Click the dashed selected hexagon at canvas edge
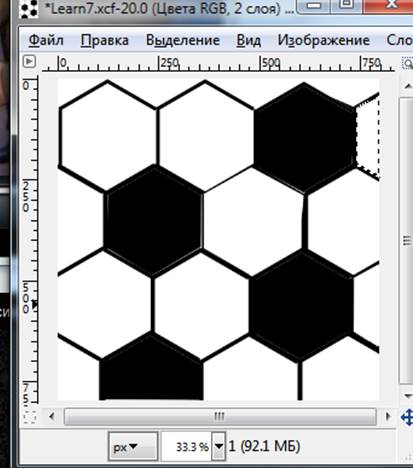The image size is (413, 468). tap(367, 137)
